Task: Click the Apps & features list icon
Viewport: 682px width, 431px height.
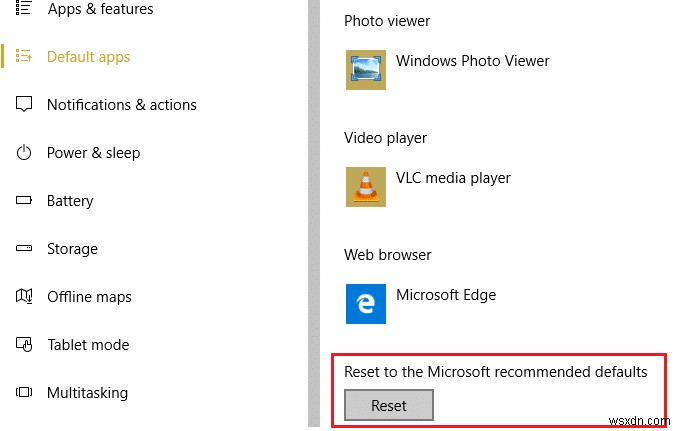Action: (x=25, y=9)
